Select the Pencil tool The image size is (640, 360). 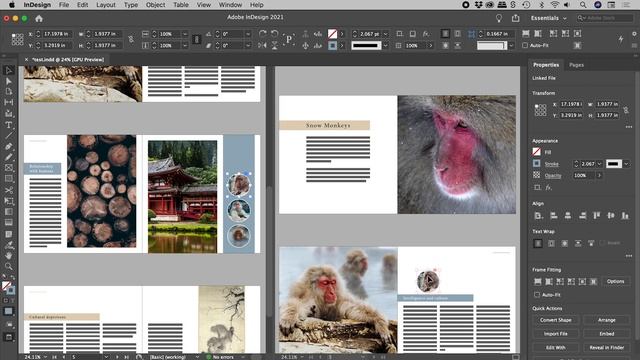point(9,157)
